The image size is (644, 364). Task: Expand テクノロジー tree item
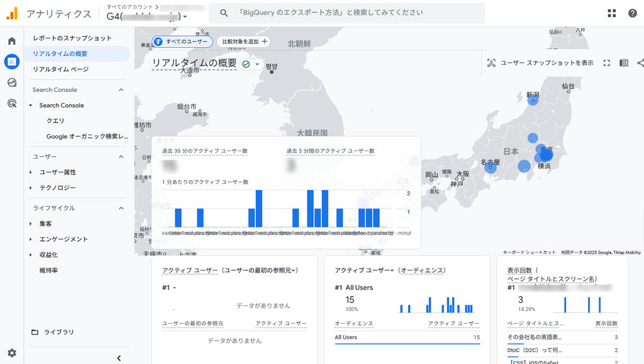click(31, 188)
